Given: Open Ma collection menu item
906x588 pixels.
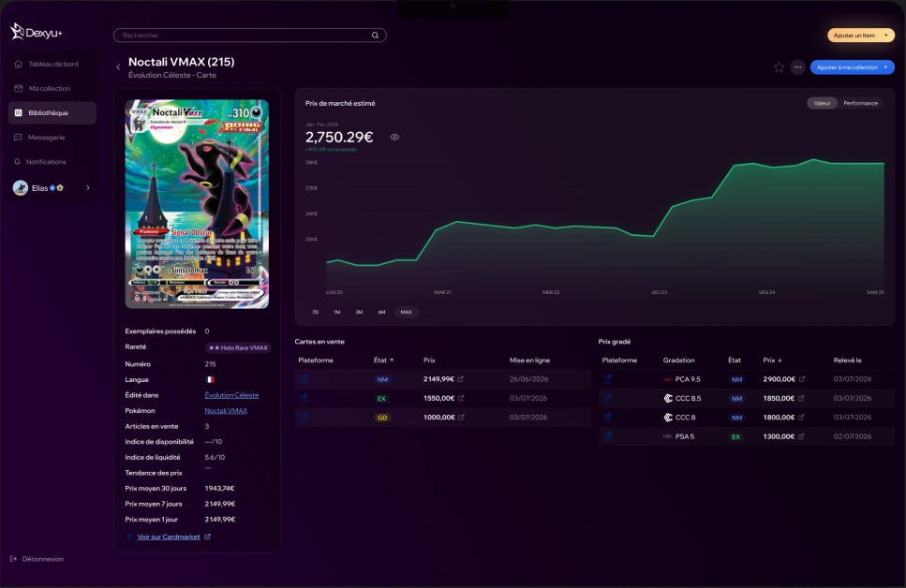Looking at the screenshot, I should click(52, 88).
